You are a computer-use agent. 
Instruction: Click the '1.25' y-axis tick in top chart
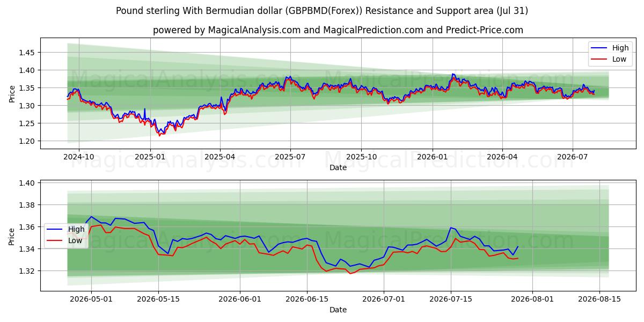pos(28,123)
